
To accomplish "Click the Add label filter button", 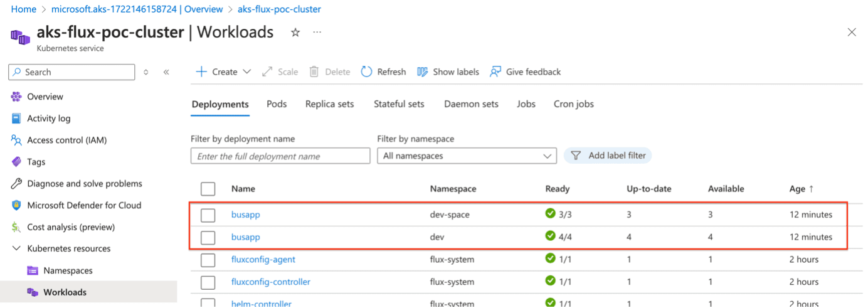I will [608, 156].
